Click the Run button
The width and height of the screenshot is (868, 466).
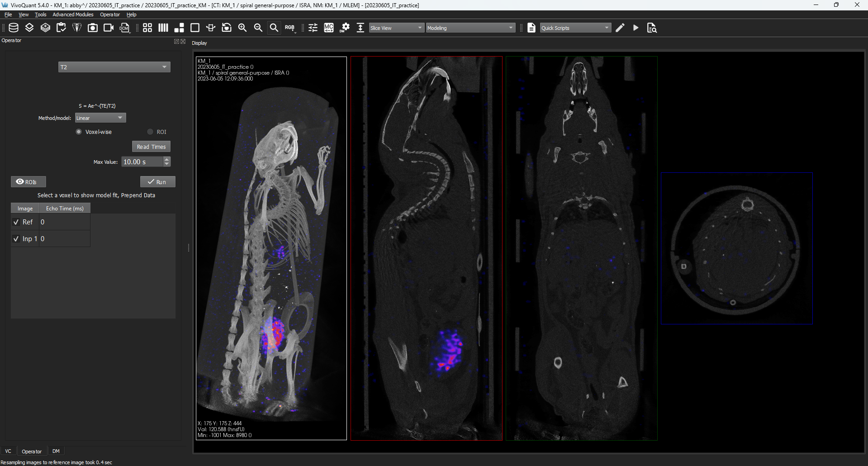[x=157, y=182]
